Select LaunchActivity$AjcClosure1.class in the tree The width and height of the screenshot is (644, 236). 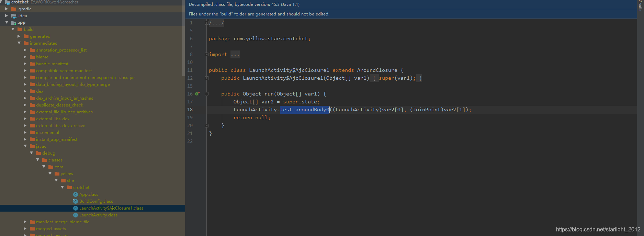tap(111, 208)
